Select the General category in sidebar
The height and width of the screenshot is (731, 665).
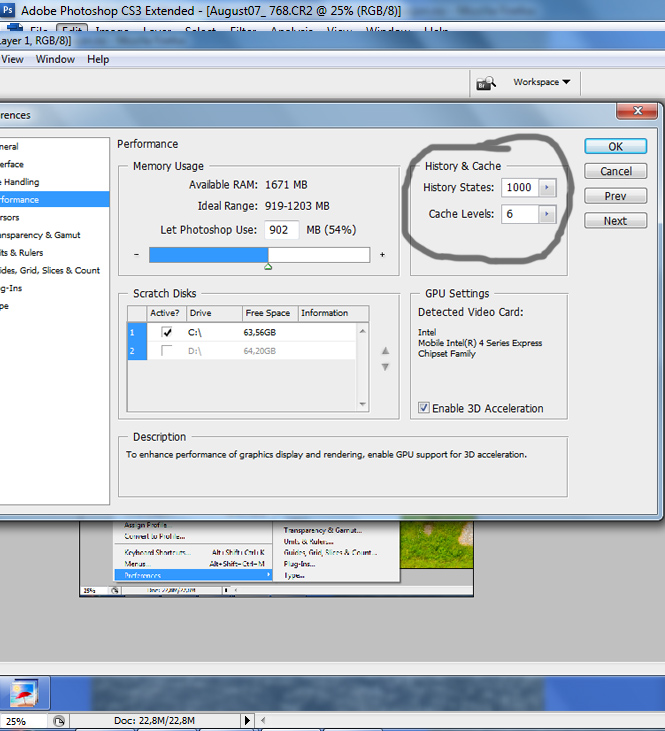[55, 146]
